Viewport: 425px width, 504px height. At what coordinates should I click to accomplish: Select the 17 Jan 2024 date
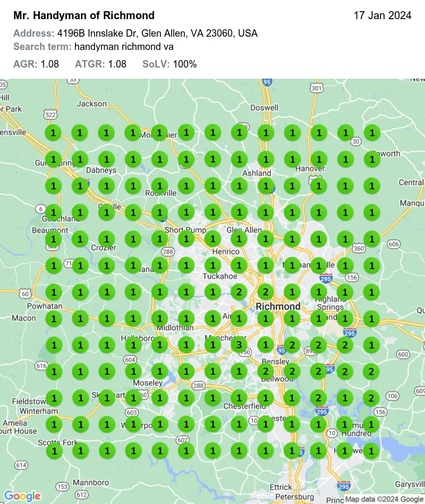point(382,15)
